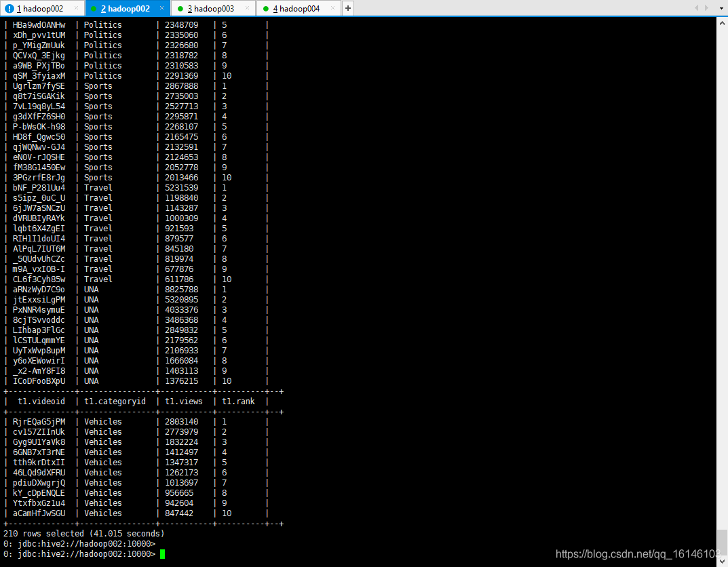Click video id ICoDFooBXpU
The height and width of the screenshot is (567, 728).
39,381
